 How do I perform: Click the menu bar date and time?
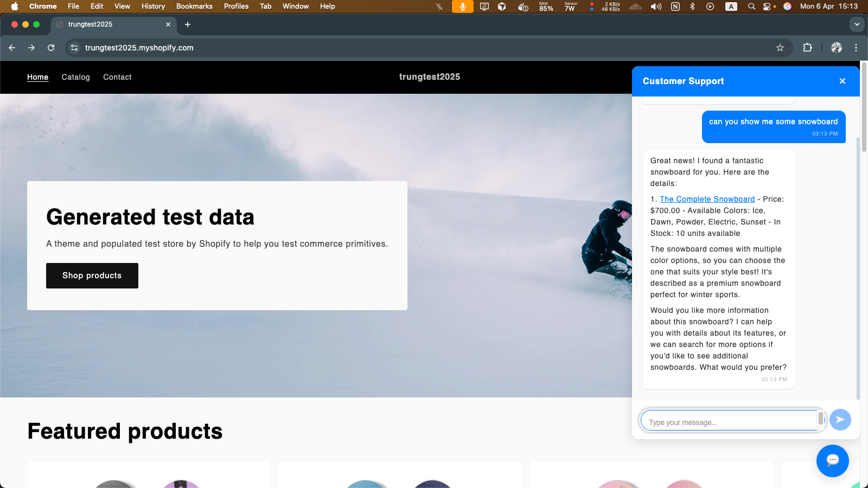click(829, 7)
